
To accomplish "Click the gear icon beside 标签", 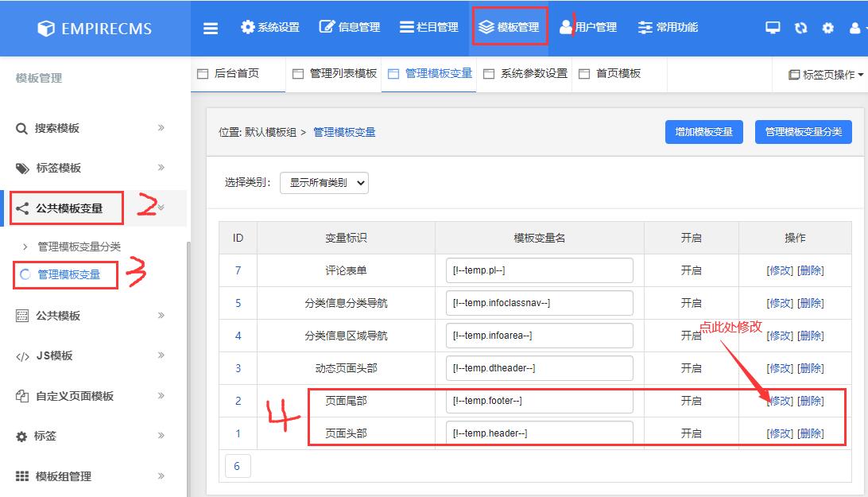I will pos(20,436).
